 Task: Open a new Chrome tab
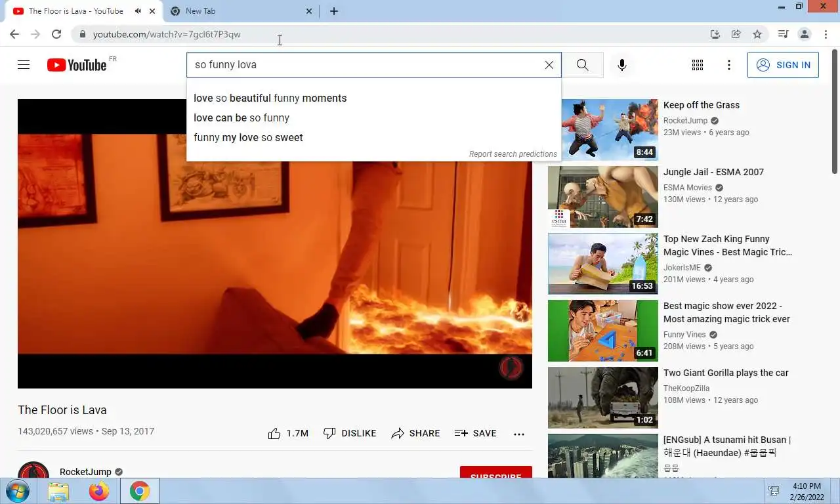pyautogui.click(x=334, y=11)
